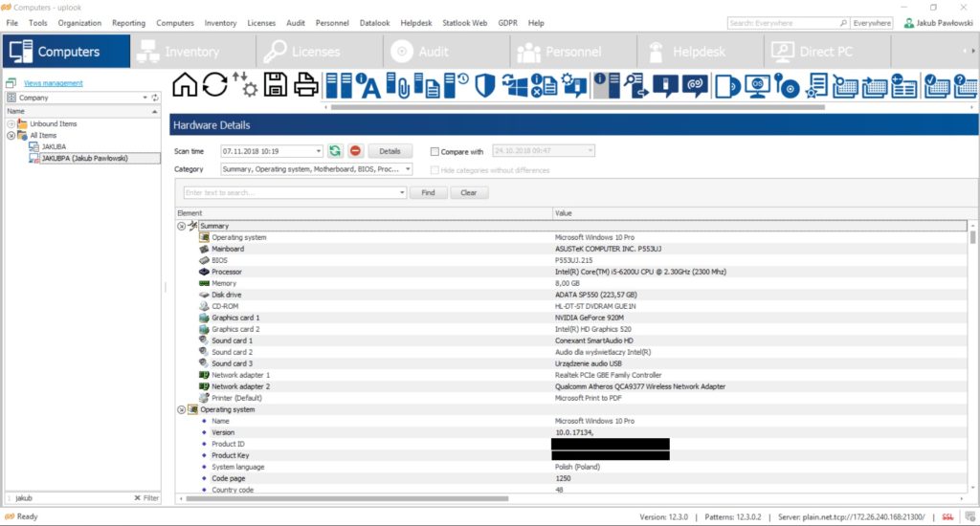
Task: Click the speech bubble with server icon
Action: tap(665, 85)
